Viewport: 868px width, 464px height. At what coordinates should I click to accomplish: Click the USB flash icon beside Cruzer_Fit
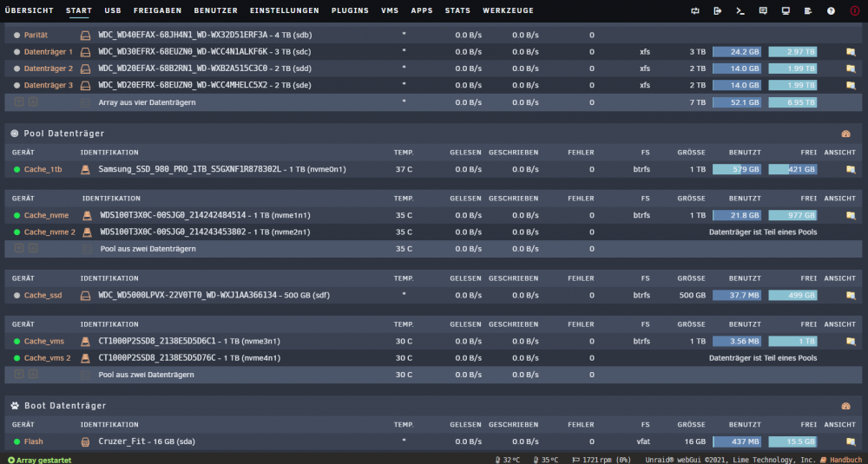click(x=85, y=441)
